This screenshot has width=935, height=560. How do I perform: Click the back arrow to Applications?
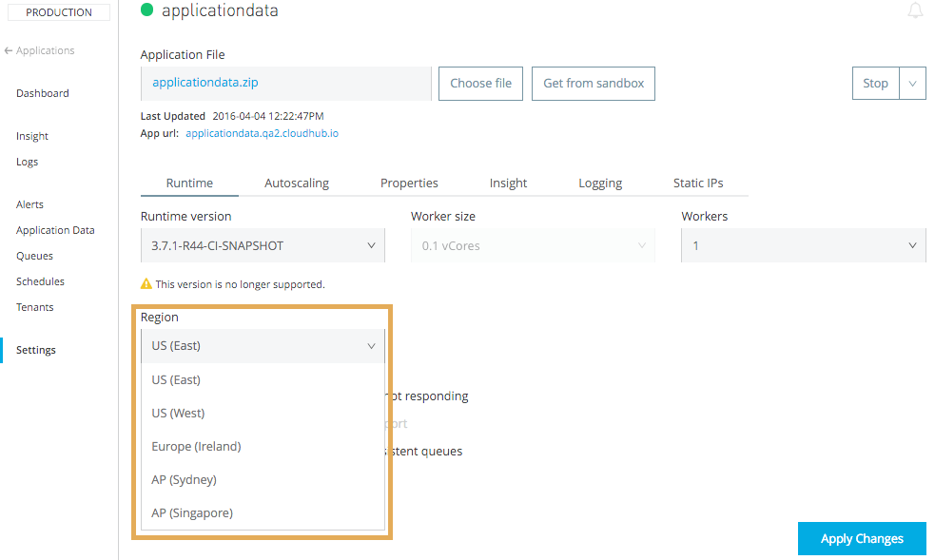click(x=9, y=50)
